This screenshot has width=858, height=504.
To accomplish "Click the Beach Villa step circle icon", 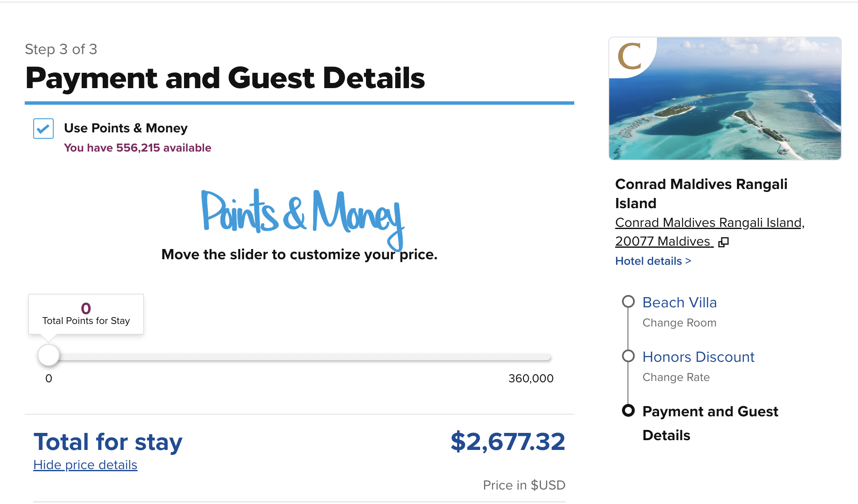I will coord(628,301).
